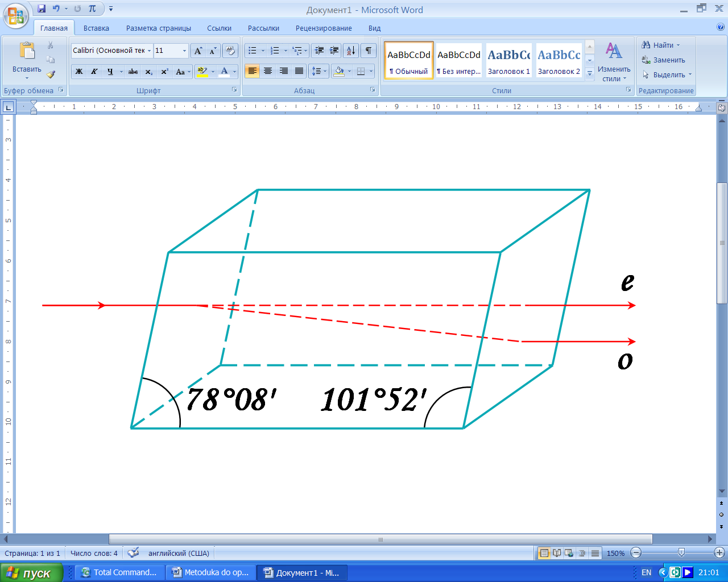Open Change Case (Aa) dropdown
728x582 pixels.
(182, 72)
